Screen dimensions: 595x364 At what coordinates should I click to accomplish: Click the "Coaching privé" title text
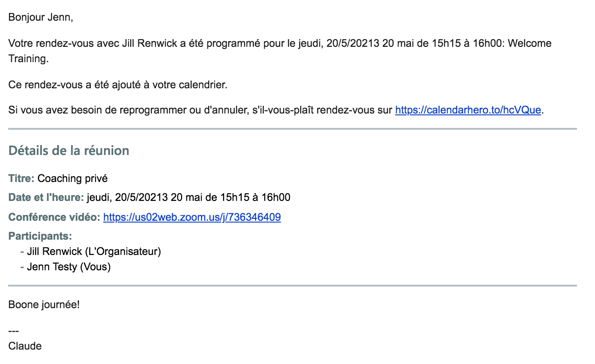click(73, 178)
